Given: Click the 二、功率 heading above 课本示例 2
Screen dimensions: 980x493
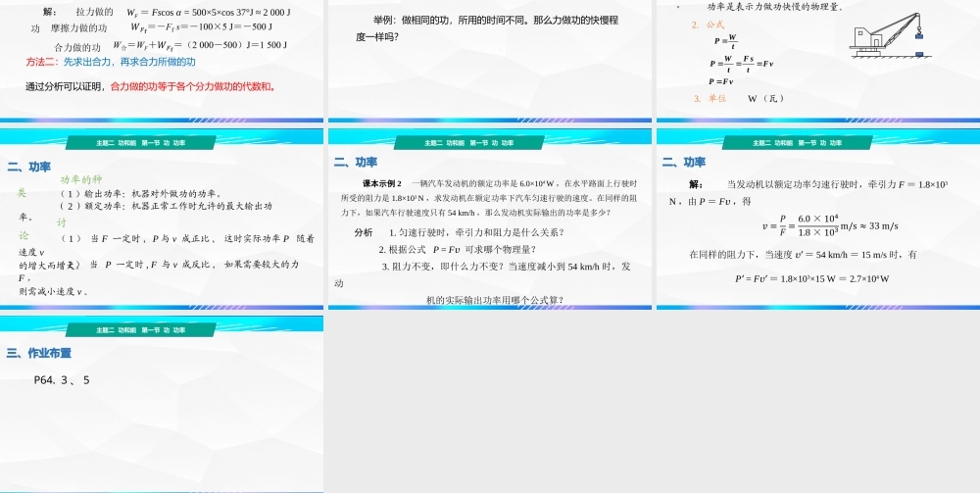Looking at the screenshot, I should click(355, 162).
